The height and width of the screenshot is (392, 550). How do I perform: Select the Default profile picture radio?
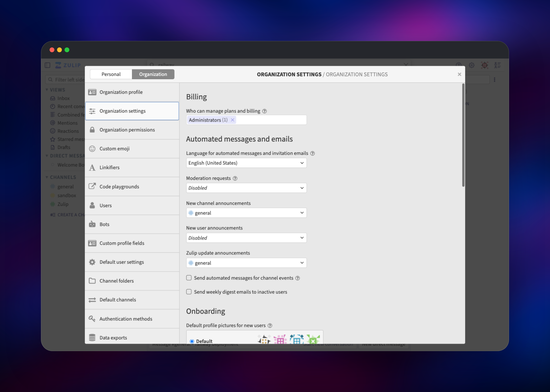click(x=192, y=341)
